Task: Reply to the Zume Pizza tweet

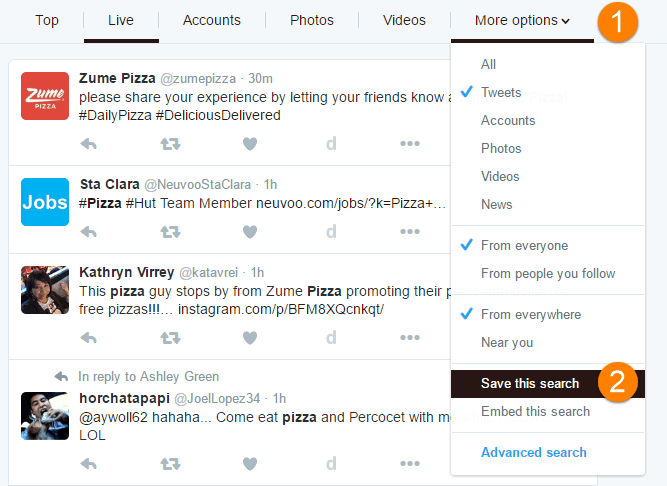Action: coord(89,143)
